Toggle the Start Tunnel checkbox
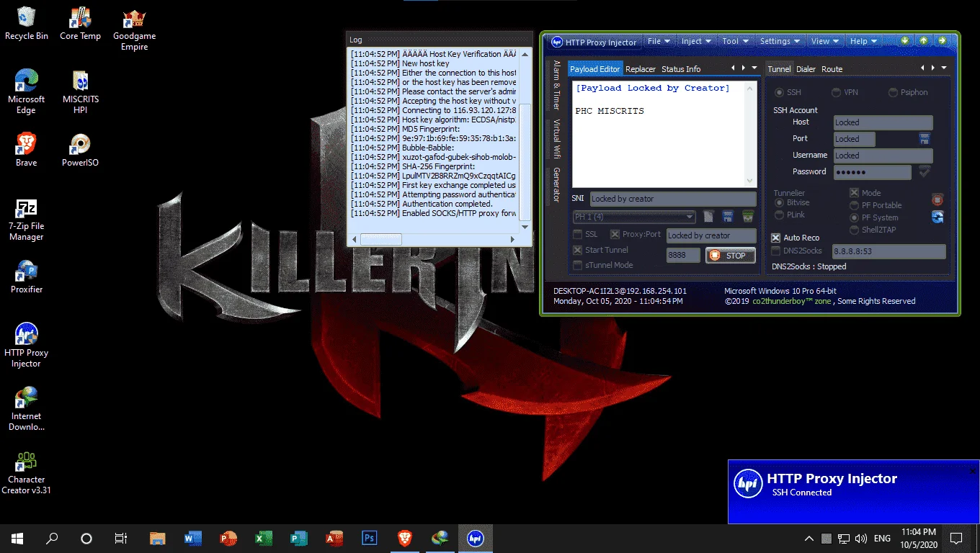980x553 pixels. 577,250
